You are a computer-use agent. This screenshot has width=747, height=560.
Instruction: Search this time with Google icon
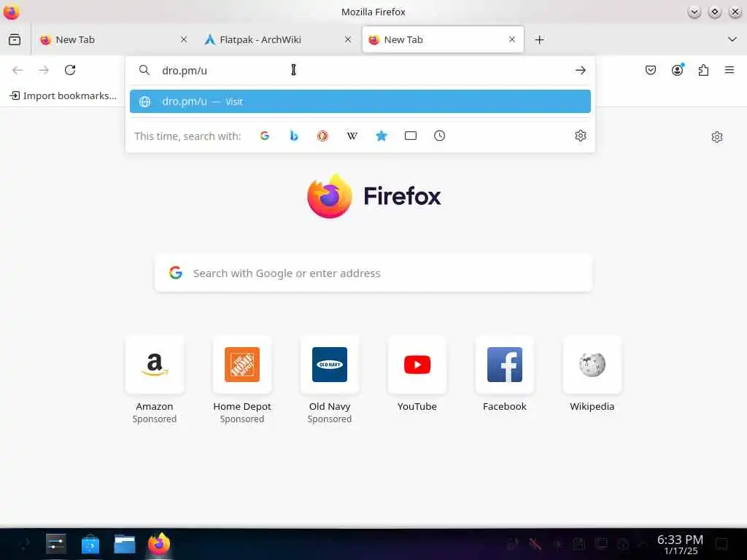(x=265, y=136)
